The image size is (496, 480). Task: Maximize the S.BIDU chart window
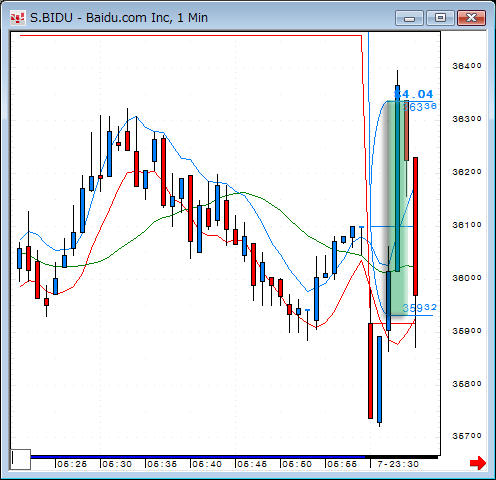pos(440,18)
